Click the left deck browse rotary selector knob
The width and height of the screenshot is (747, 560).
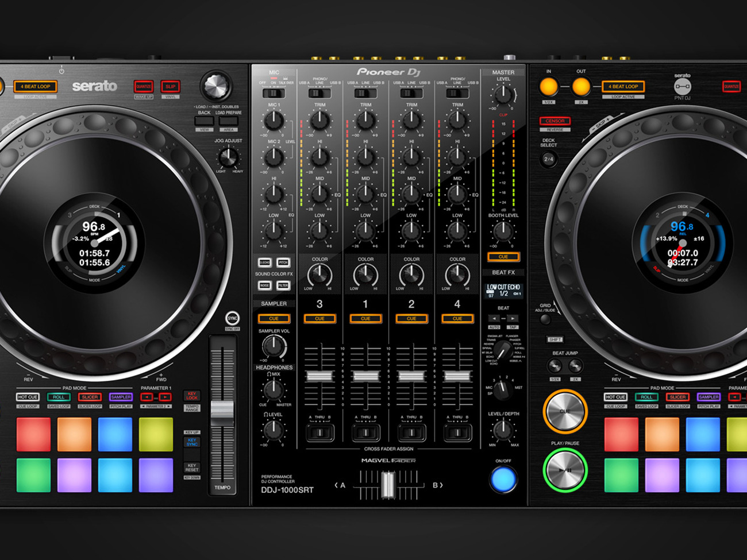tap(216, 87)
